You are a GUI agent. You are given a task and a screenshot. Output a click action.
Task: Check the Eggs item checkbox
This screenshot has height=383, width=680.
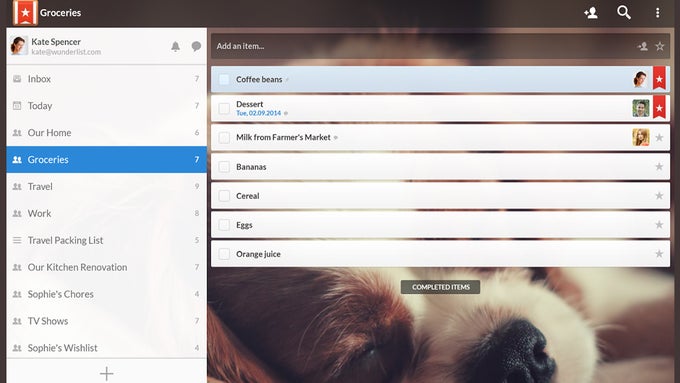(x=224, y=225)
